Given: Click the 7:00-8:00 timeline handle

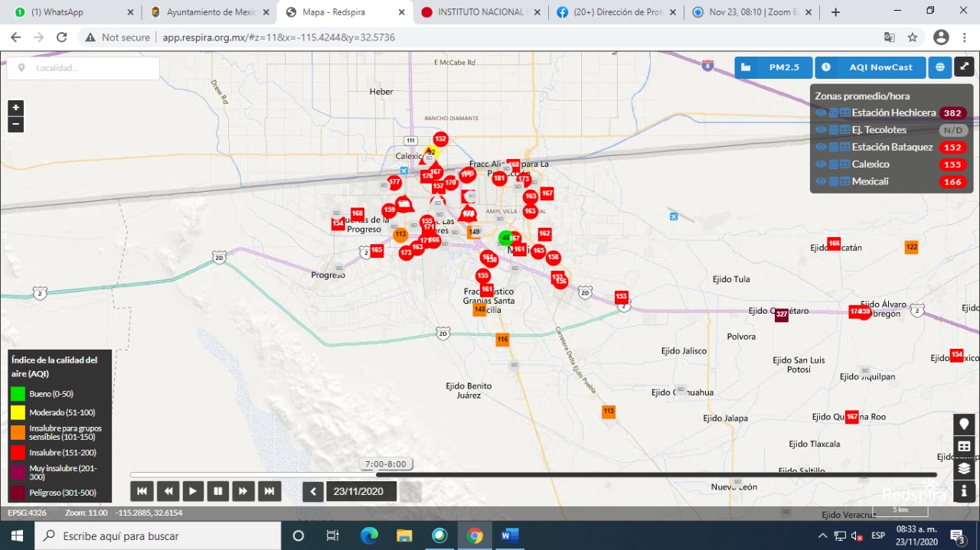Looking at the screenshot, I should tap(386, 464).
